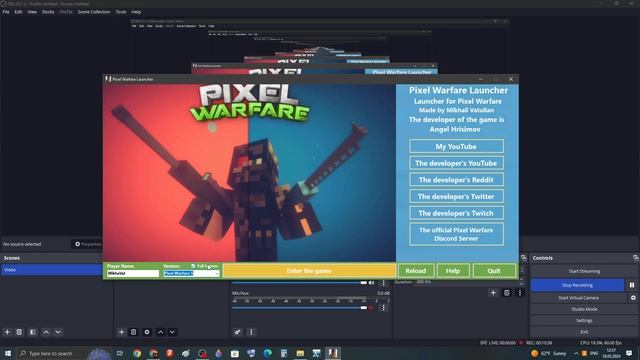640x360 pixels.
Task: Click the Stop Recording button
Action: click(577, 285)
